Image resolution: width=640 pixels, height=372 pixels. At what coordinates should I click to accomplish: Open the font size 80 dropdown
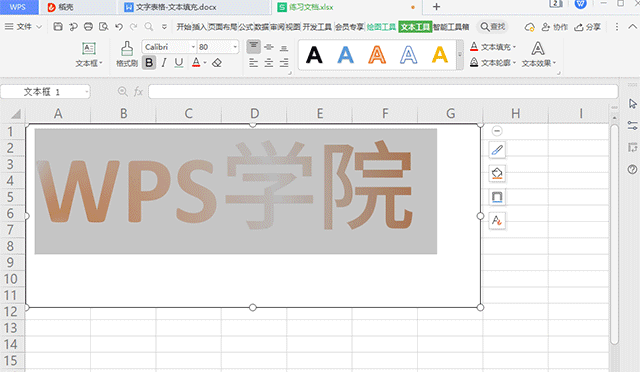[235, 47]
